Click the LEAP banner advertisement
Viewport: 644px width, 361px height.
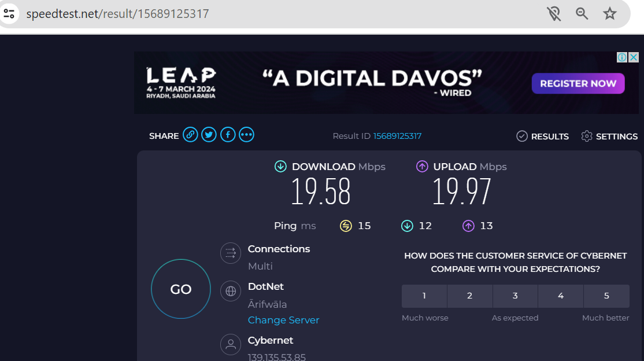point(386,83)
